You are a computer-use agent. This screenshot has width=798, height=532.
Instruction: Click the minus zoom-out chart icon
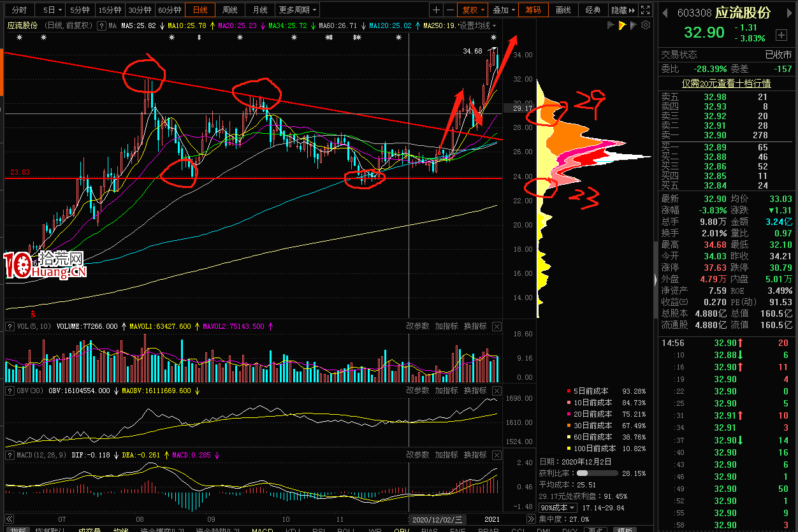450,10
